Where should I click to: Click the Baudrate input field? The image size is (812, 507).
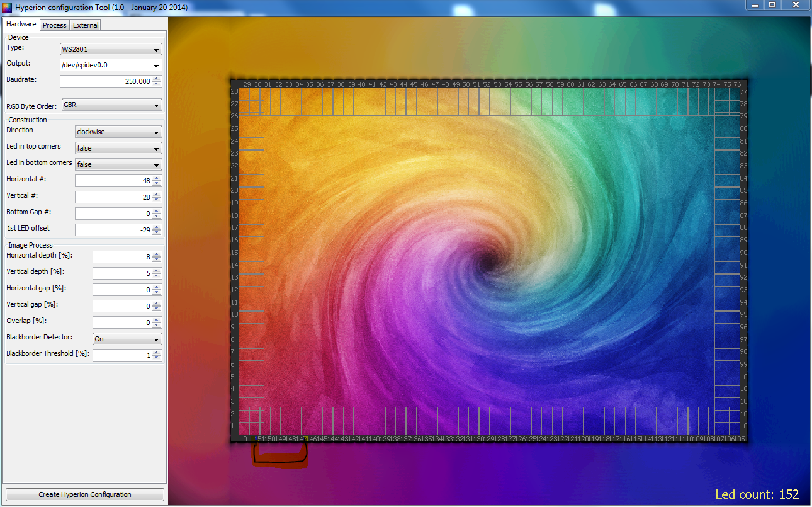pos(105,81)
